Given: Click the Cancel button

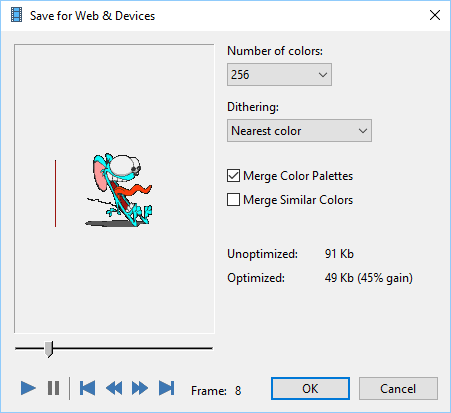Looking at the screenshot, I should point(398,388).
